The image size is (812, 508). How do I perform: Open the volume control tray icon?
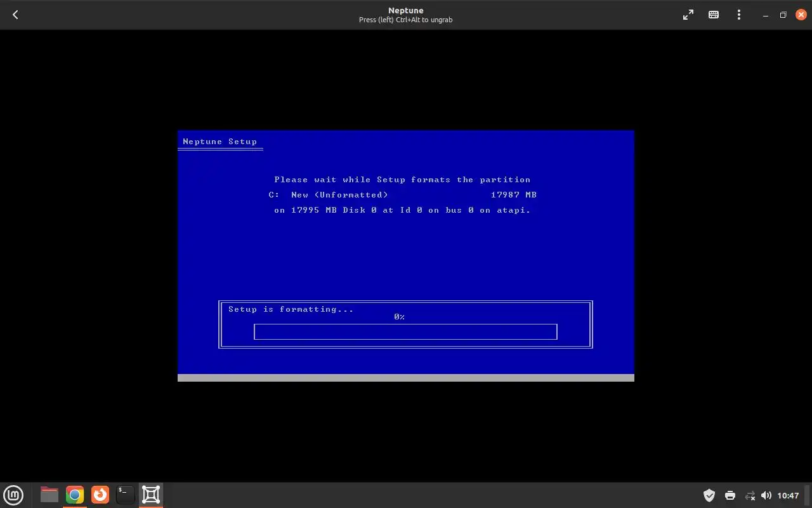766,495
